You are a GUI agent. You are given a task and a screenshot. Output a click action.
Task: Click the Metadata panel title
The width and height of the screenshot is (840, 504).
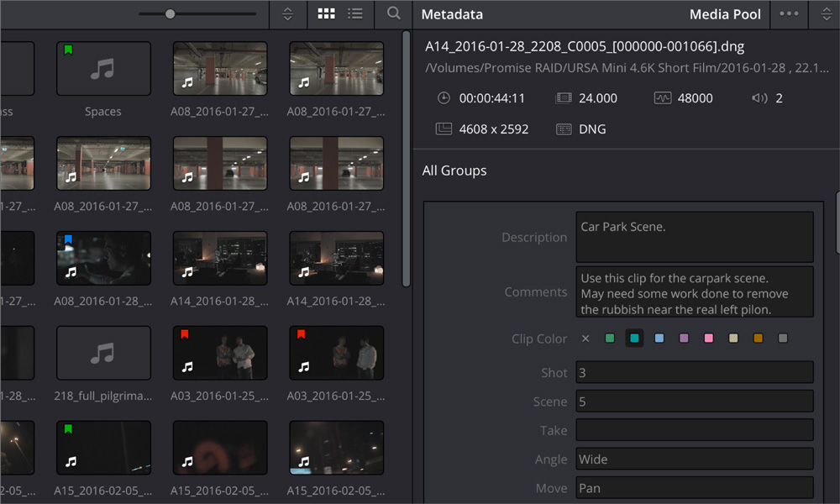pyautogui.click(x=452, y=14)
